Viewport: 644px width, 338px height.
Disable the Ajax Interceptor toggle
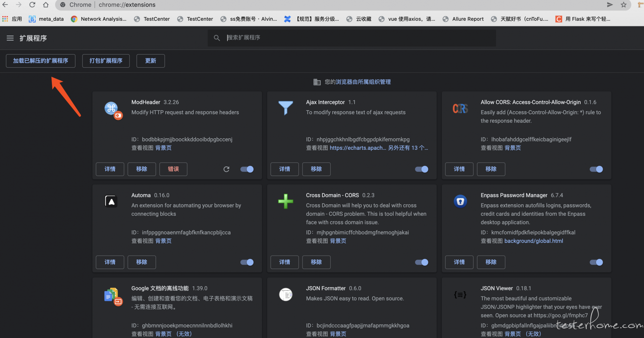[422, 169]
